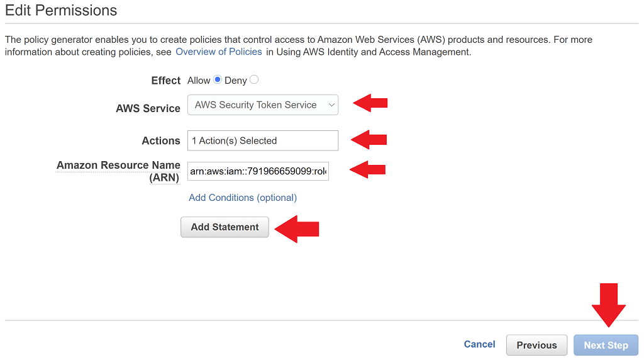Click red downward arrow above Next Step
Image resolution: width=644 pixels, height=362 pixels.
[608, 305]
